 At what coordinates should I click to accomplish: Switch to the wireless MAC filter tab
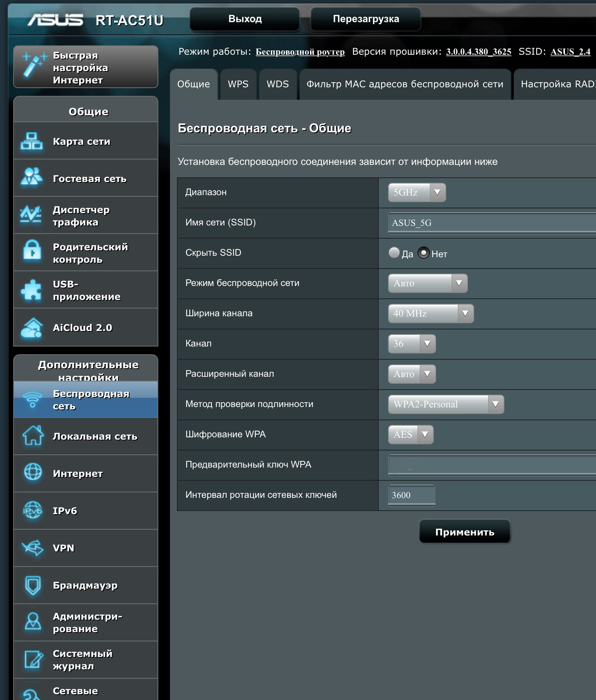pyautogui.click(x=405, y=84)
